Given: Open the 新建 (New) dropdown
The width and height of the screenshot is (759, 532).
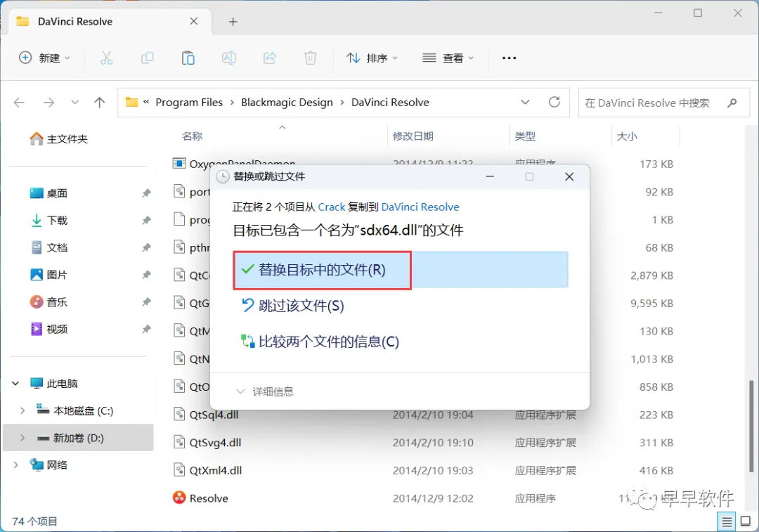Looking at the screenshot, I should click(44, 58).
